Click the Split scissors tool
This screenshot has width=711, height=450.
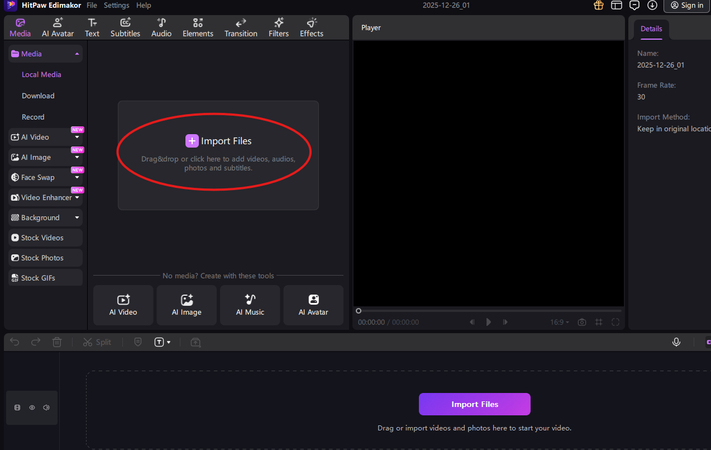coord(97,342)
